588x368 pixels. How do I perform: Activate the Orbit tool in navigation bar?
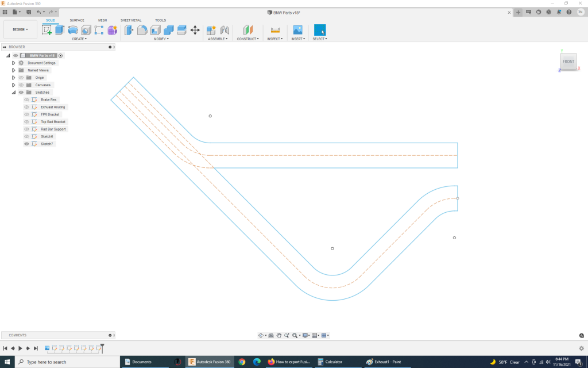click(261, 335)
